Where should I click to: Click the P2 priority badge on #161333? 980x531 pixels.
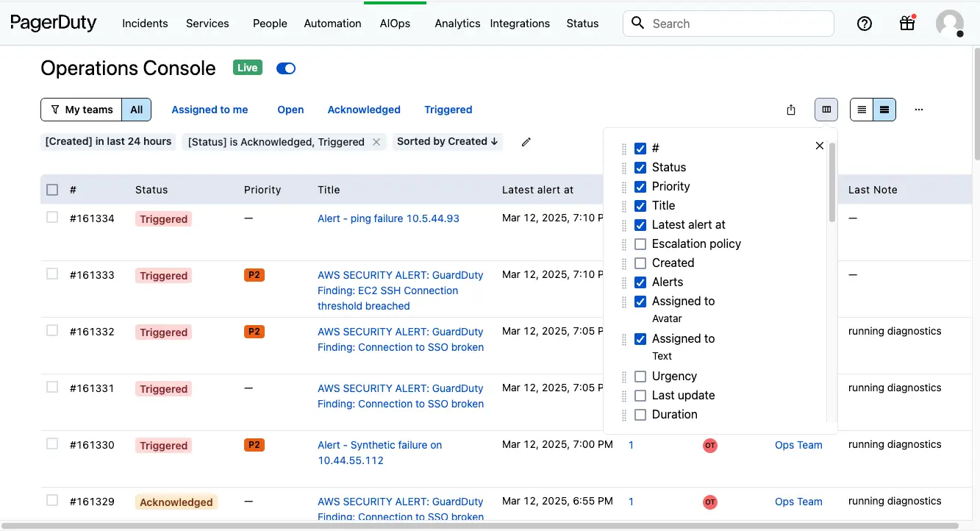(254, 275)
